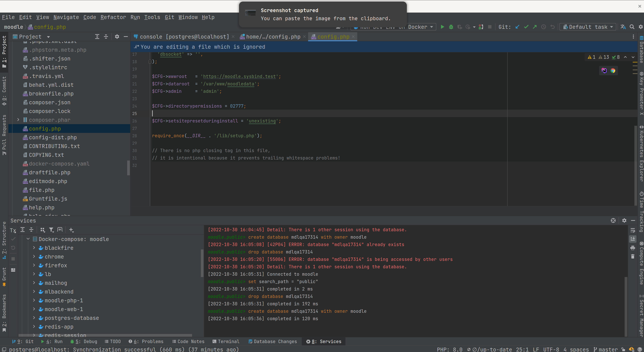Click LF line separator in status bar
This screenshot has height=352, width=644.
pyautogui.click(x=536, y=349)
